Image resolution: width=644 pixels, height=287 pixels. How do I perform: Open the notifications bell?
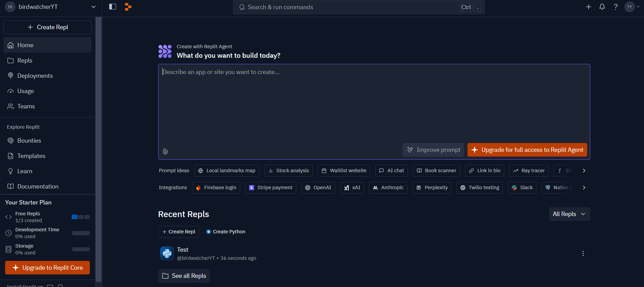tap(602, 7)
